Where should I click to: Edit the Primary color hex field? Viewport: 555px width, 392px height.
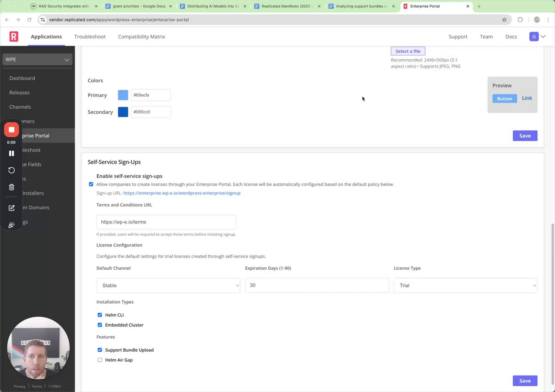tap(150, 95)
